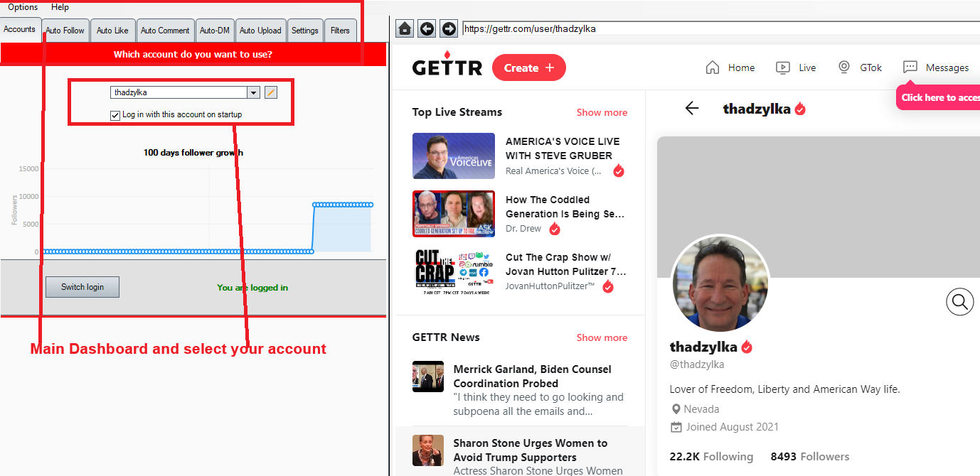The image size is (980, 476).
Task: Open the Merrick Garland news thumbnail
Action: [x=428, y=377]
